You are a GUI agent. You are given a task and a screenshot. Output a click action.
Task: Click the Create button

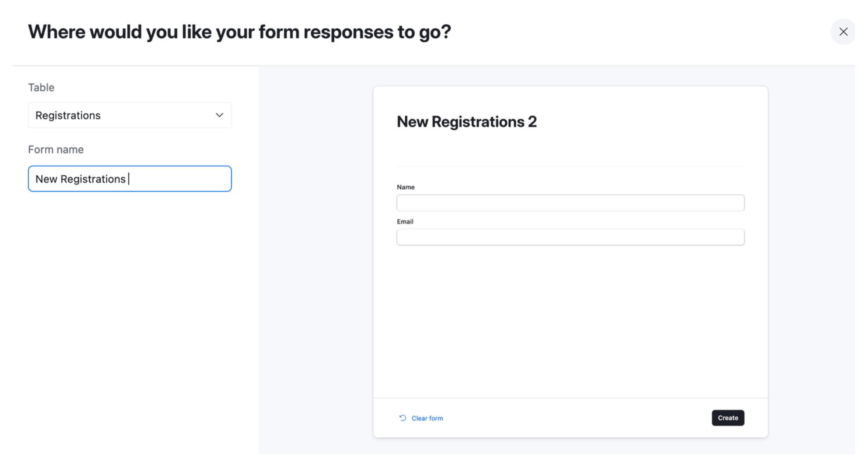(728, 418)
